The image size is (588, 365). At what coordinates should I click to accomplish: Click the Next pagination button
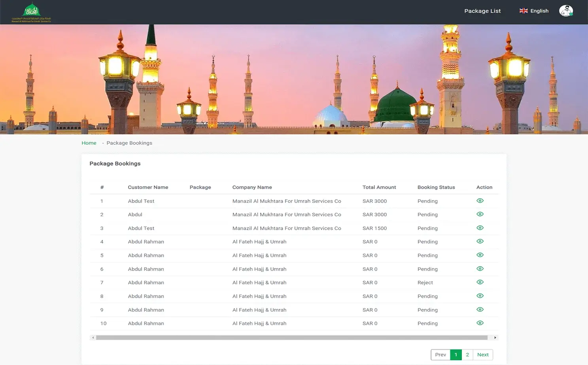[x=482, y=355]
